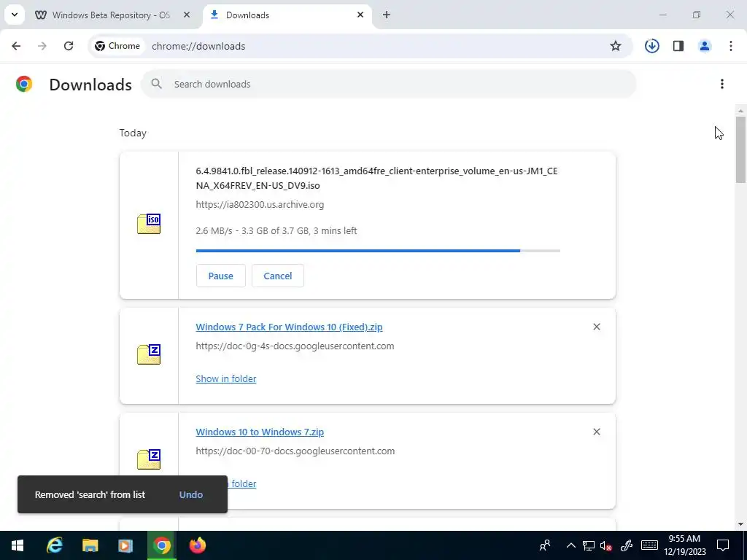This screenshot has width=747, height=560.
Task: Switch to Windows Beta Repository tab
Action: (x=111, y=15)
